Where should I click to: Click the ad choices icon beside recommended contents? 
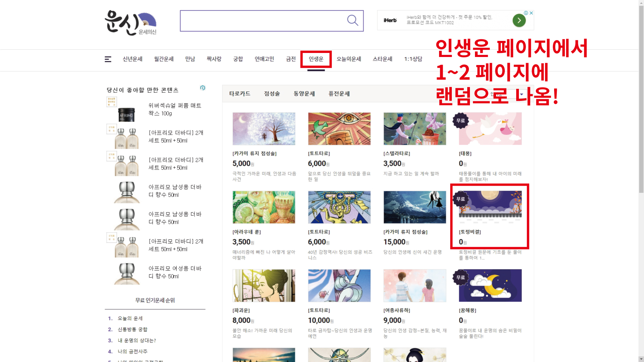pyautogui.click(x=203, y=88)
